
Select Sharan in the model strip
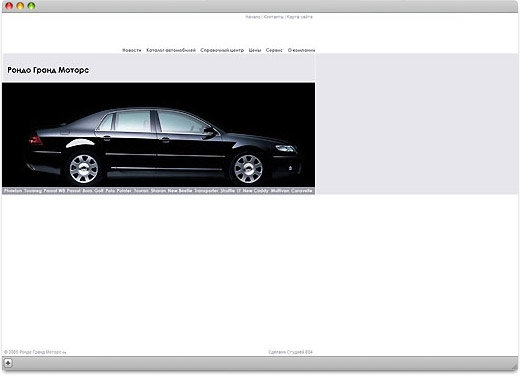point(158,191)
